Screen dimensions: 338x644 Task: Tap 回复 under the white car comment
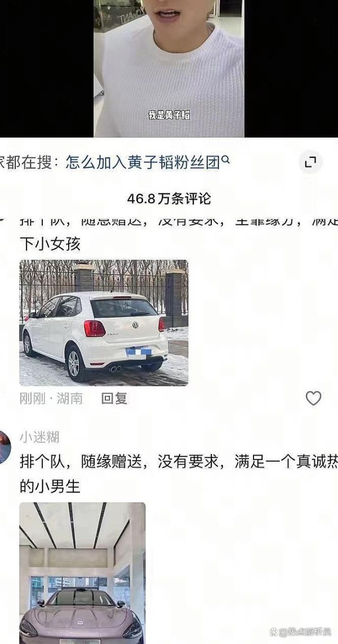pyautogui.click(x=114, y=398)
